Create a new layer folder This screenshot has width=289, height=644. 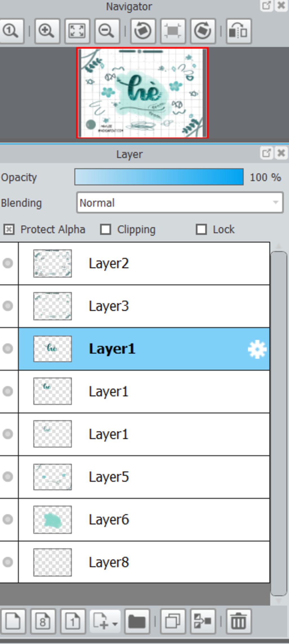pyautogui.click(x=137, y=622)
